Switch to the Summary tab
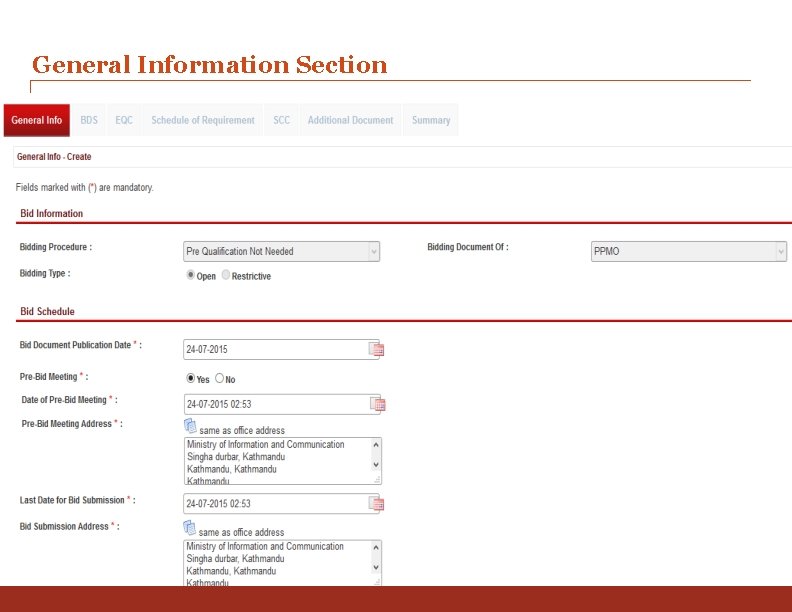The image size is (792, 612). click(x=431, y=120)
